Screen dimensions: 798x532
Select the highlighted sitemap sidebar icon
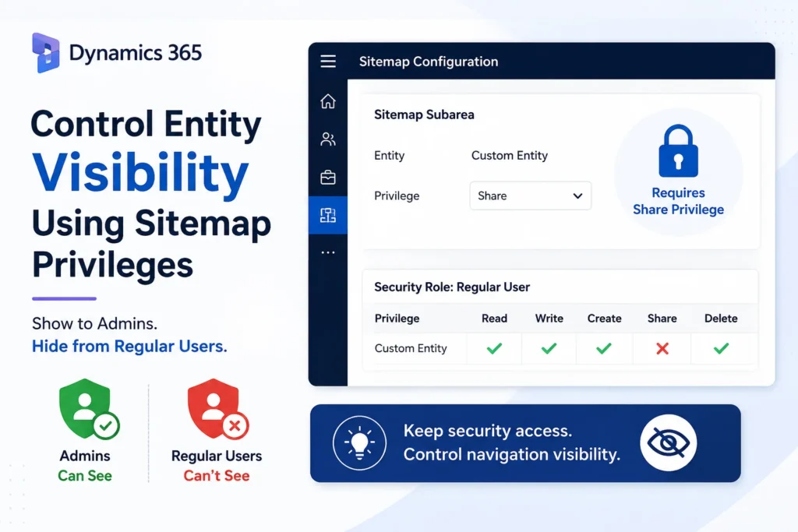[328, 215]
